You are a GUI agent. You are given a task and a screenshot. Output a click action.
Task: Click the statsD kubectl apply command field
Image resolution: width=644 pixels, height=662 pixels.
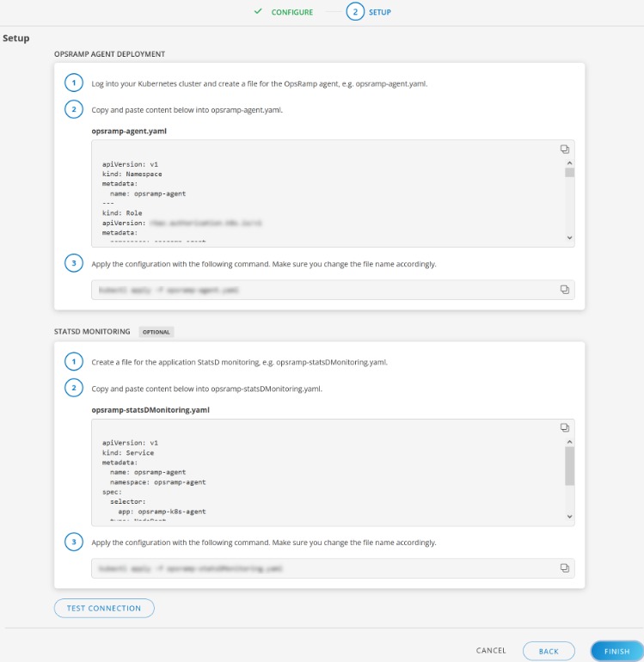pyautogui.click(x=333, y=568)
